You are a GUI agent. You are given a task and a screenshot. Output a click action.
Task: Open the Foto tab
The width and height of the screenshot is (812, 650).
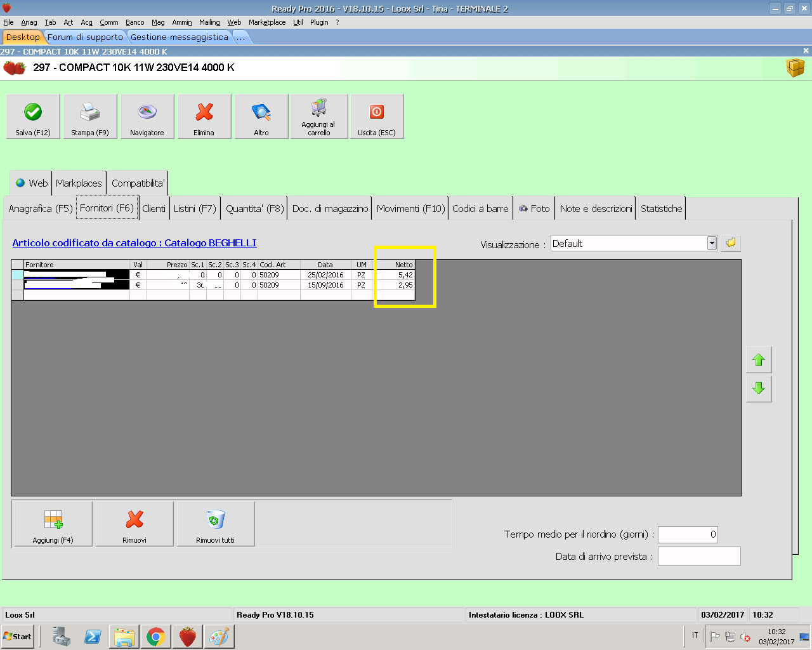[534, 208]
